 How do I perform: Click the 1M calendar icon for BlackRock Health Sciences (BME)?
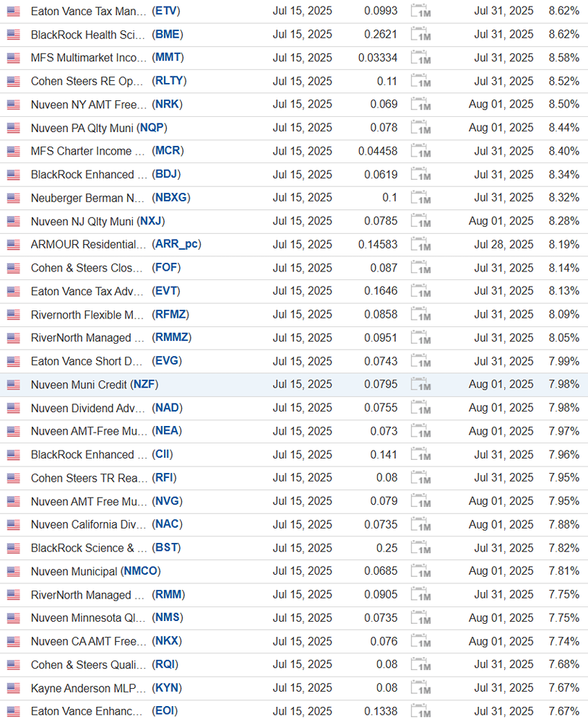tap(420, 35)
